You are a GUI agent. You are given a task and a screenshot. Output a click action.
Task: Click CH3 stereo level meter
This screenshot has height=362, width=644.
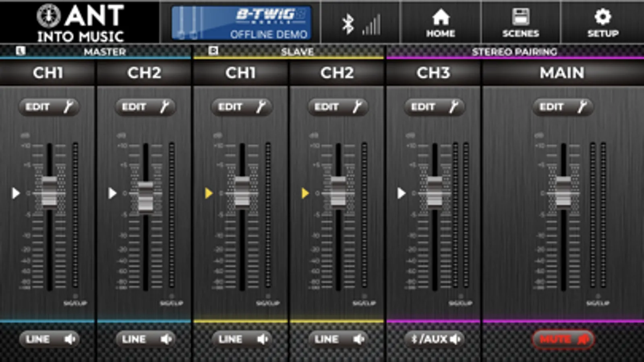pyautogui.click(x=461, y=215)
